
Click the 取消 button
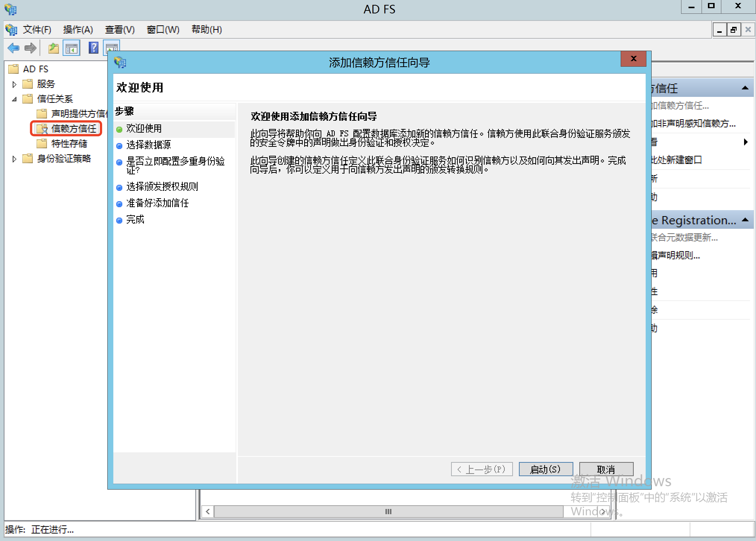click(606, 469)
